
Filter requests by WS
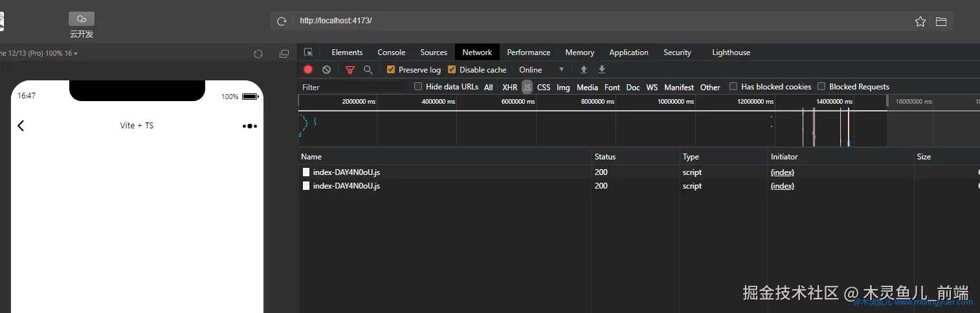click(x=652, y=87)
